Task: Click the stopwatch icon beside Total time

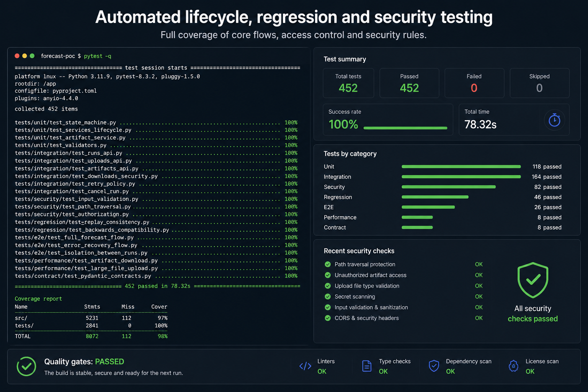Action: (554, 120)
